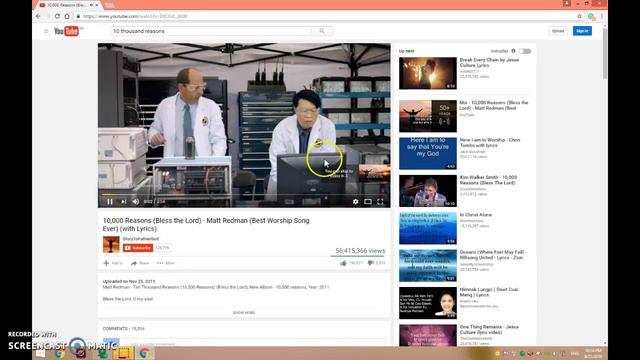Click the Autoplay info icon
Viewport: 640px width, 360px height.
(x=513, y=51)
